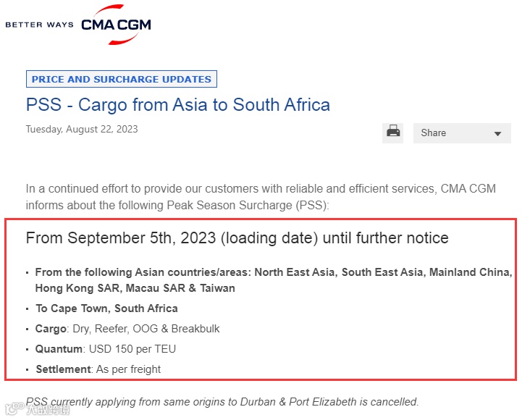Viewport: 530px width, 420px height.
Task: Click the Hong Kong SAR, Macau SAR line
Action: click(135, 288)
